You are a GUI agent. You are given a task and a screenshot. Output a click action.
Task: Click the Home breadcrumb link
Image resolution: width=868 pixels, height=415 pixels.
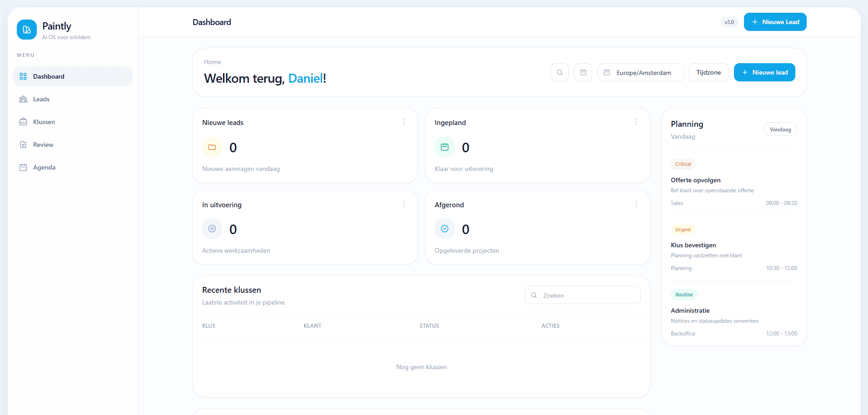[x=213, y=62]
